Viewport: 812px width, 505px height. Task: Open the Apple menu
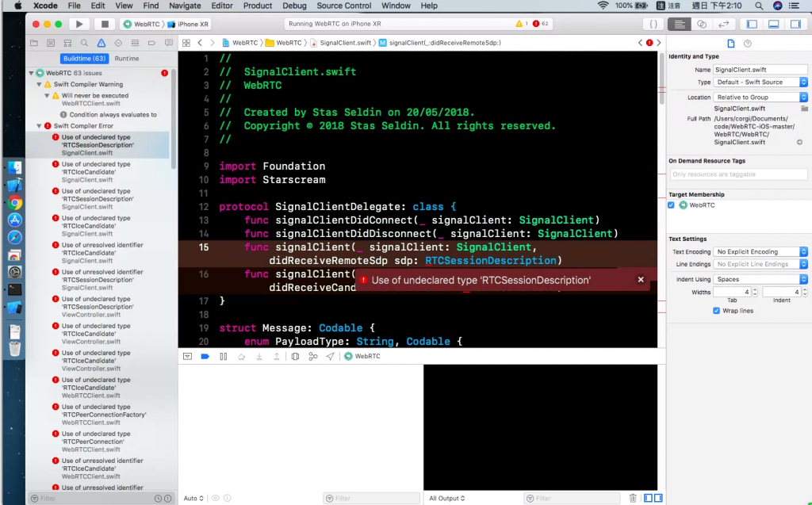pos(18,6)
